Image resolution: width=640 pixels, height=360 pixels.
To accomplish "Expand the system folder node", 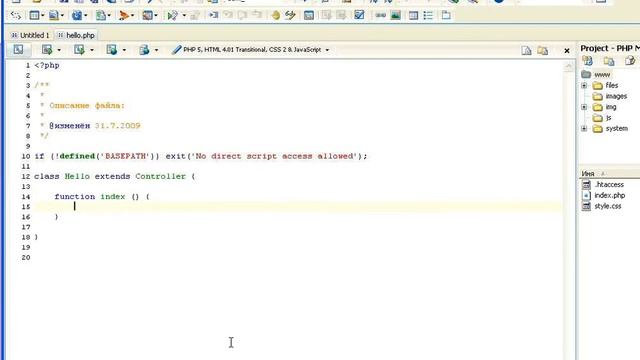I will click(584, 129).
